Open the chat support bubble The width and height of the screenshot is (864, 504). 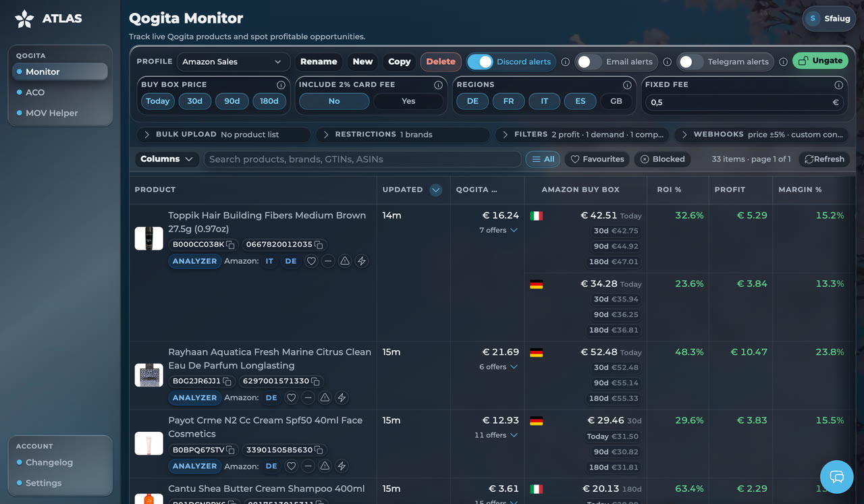(x=837, y=477)
